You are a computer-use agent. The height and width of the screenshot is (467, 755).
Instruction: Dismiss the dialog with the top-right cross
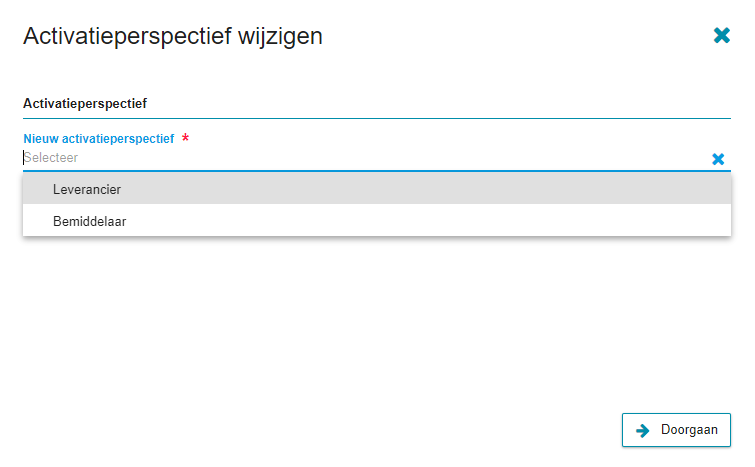pos(721,35)
